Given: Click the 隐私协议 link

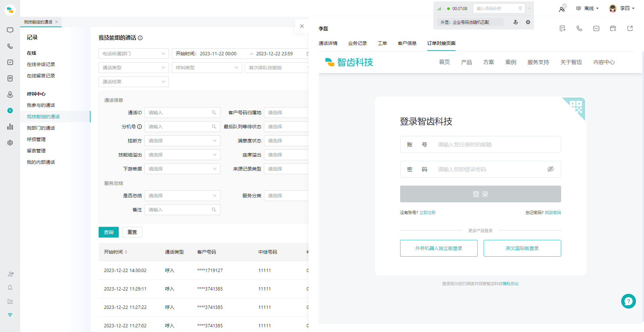Looking at the screenshot, I should click(511, 284).
